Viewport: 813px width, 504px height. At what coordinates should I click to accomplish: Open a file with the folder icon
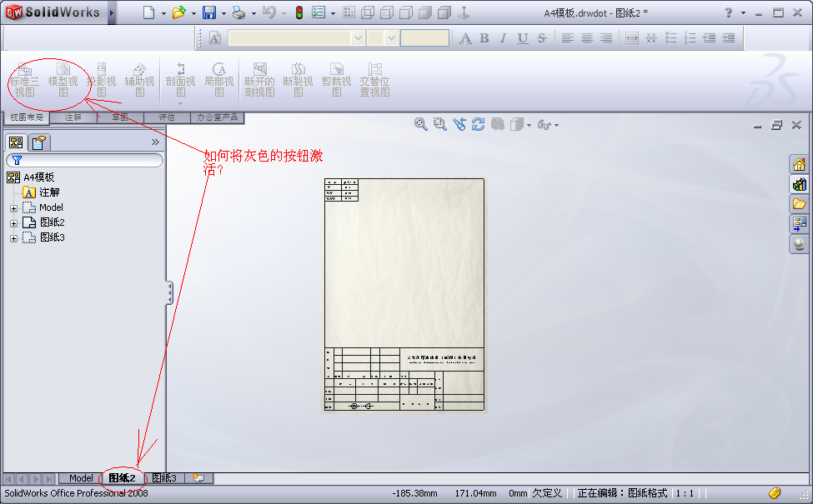pyautogui.click(x=179, y=12)
